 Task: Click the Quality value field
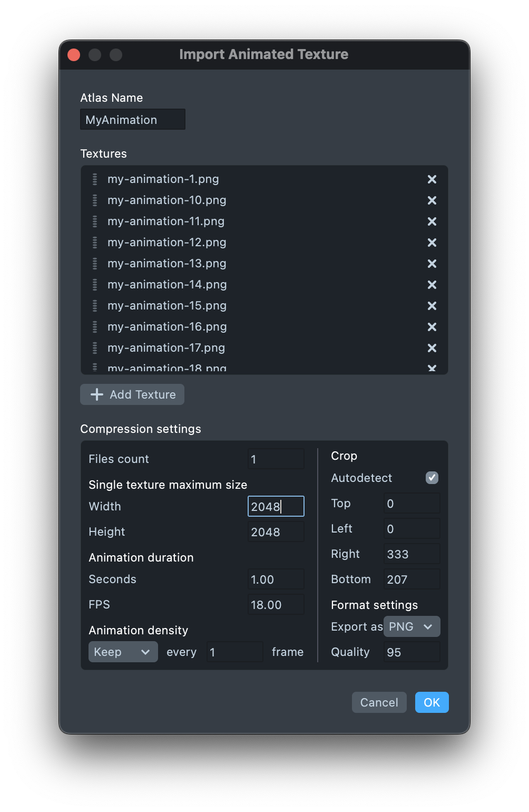coord(412,652)
